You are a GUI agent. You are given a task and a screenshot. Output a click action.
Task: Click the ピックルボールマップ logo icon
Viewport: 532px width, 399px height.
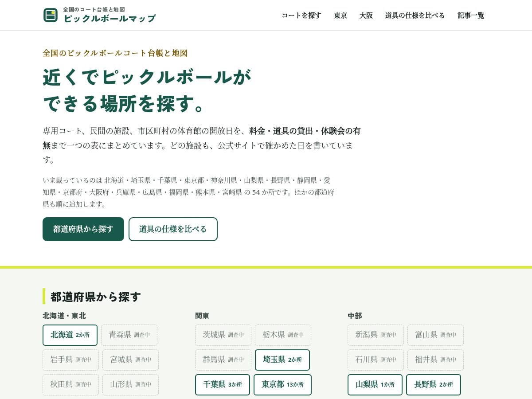click(x=51, y=15)
